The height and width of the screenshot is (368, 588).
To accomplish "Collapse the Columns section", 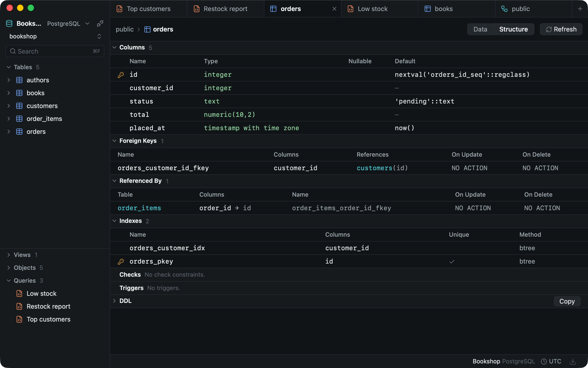I will coord(114,47).
